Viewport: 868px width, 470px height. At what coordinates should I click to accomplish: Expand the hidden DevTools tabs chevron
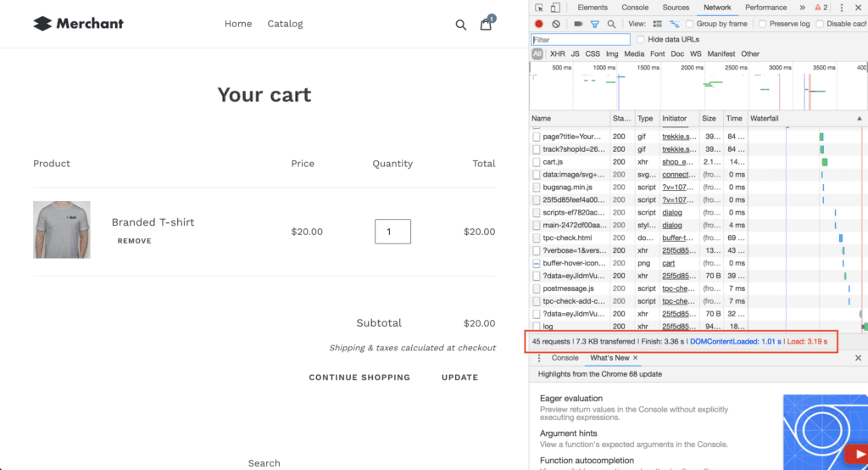pos(802,8)
